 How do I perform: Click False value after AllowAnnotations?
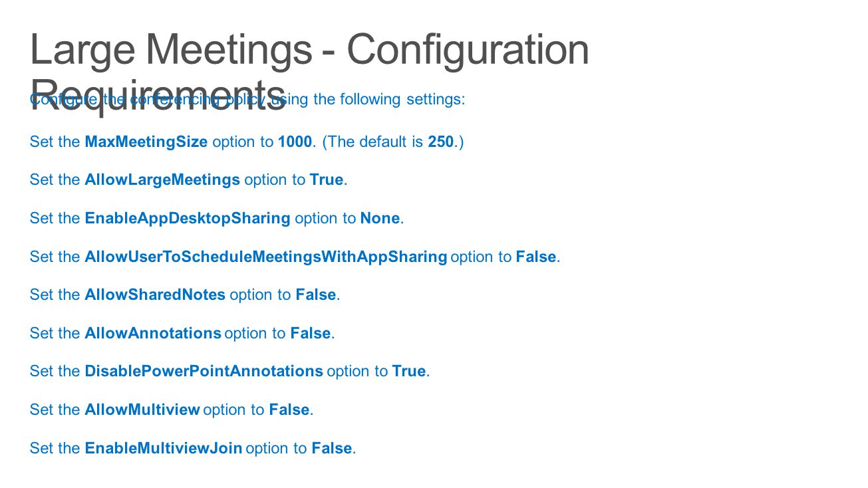[x=311, y=333]
